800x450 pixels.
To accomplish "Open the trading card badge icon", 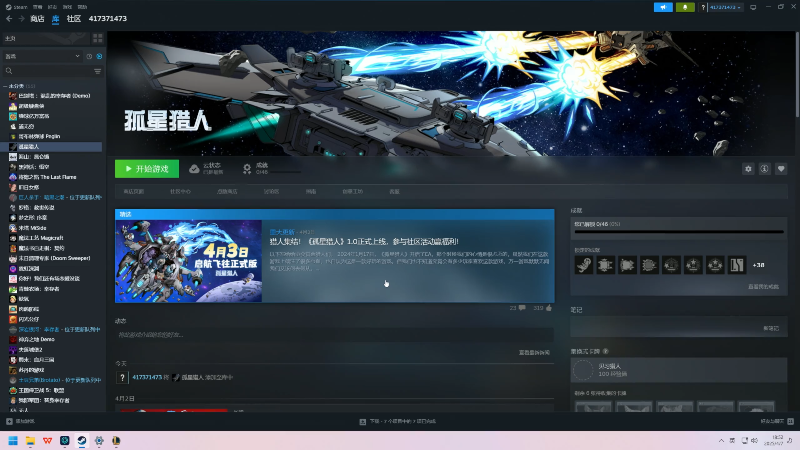I will 583,370.
